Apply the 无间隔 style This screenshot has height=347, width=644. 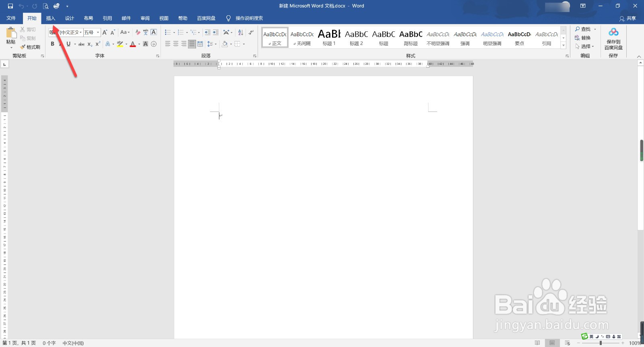click(x=302, y=37)
